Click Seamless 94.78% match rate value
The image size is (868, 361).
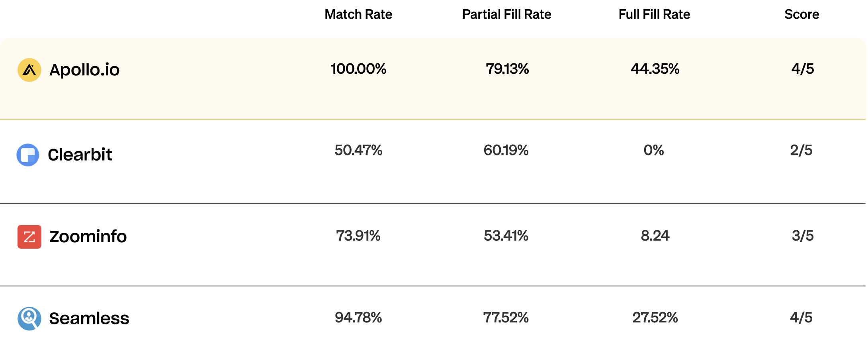358,318
